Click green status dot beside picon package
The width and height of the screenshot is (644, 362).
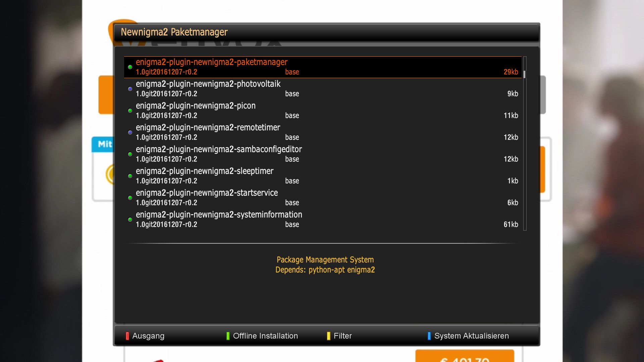(x=130, y=111)
